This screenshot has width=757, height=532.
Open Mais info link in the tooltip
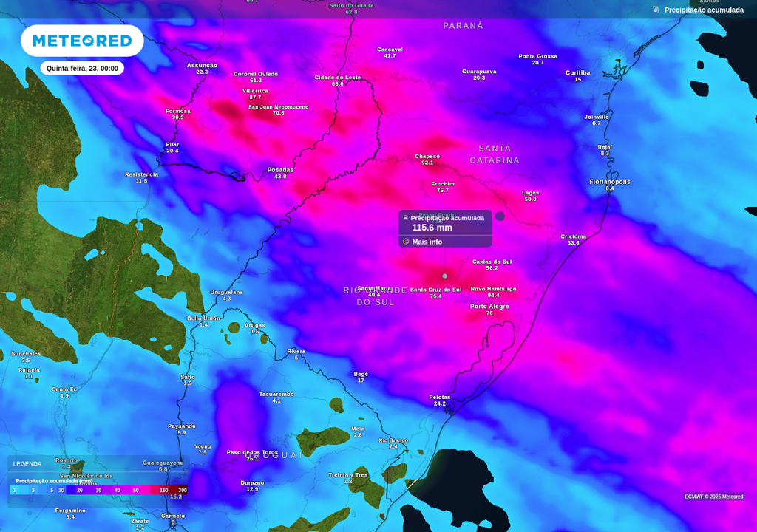[427, 242]
